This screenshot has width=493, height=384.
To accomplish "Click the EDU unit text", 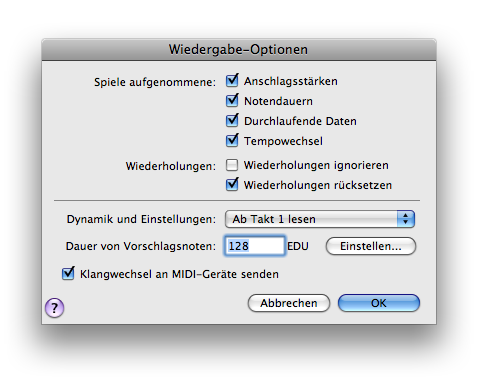I will tap(298, 246).
